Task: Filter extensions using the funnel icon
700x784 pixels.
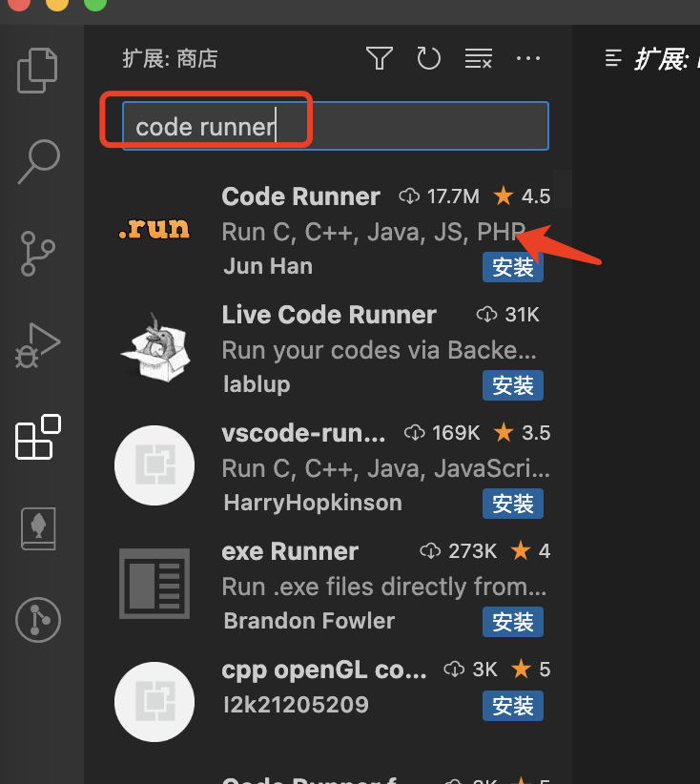Action: [x=380, y=59]
